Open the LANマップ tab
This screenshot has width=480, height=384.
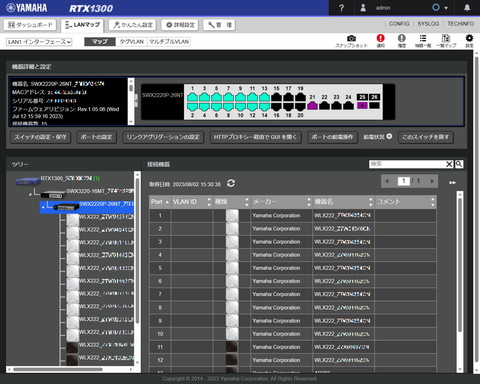(82, 25)
